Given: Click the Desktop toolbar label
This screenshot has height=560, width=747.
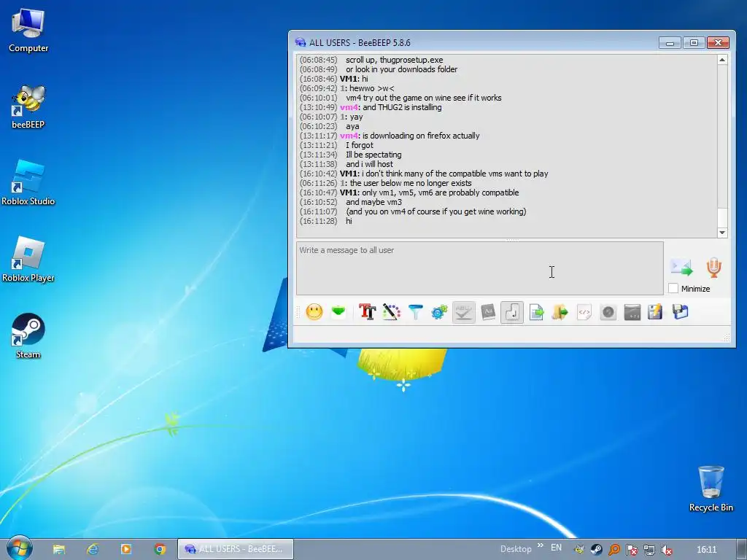Looking at the screenshot, I should click(516, 549).
